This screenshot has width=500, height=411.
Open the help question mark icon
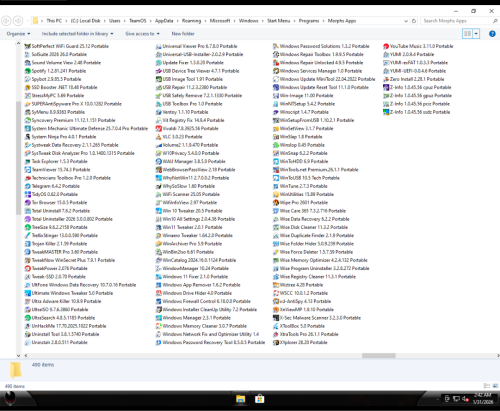492,34
